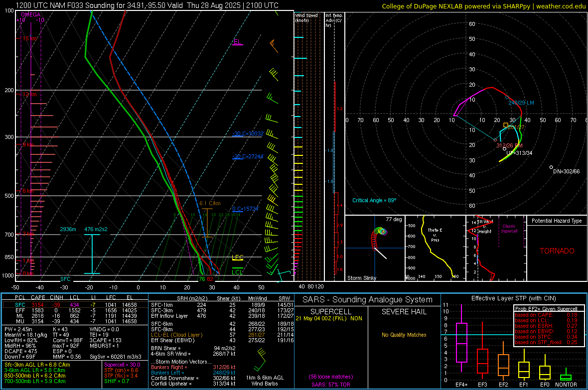
Task: Select the 'MU' parcel row in table
Action: tap(75, 321)
